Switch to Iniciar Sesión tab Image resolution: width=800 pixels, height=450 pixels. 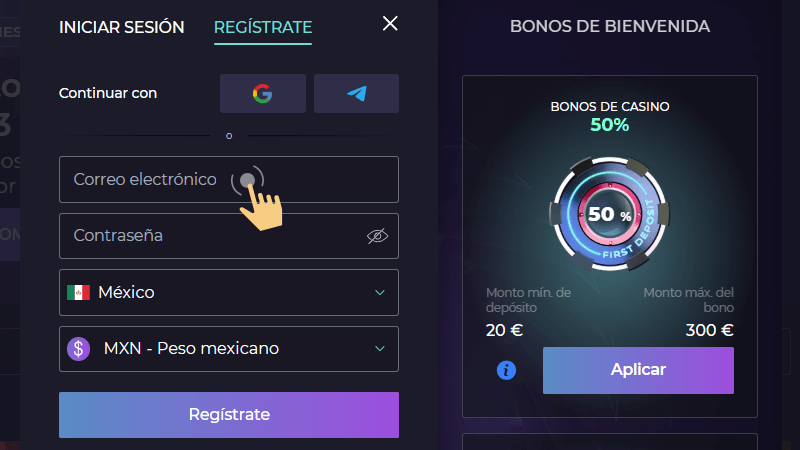click(x=122, y=27)
